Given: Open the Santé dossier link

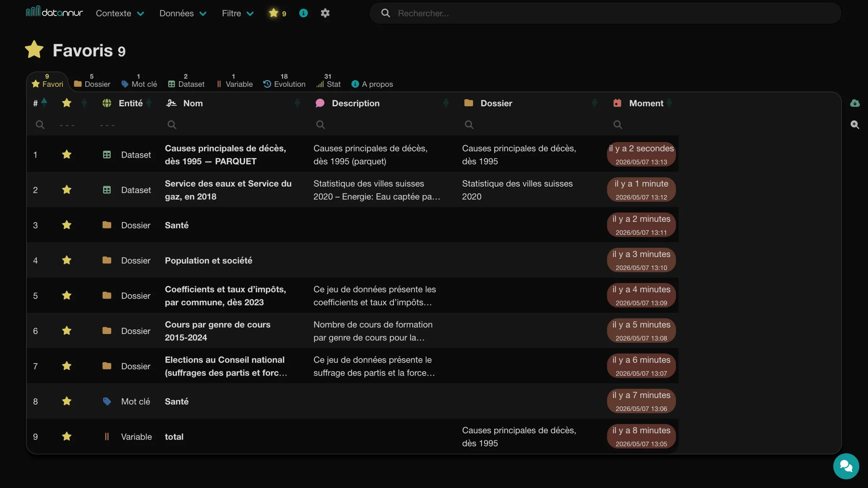Looking at the screenshot, I should [176, 225].
